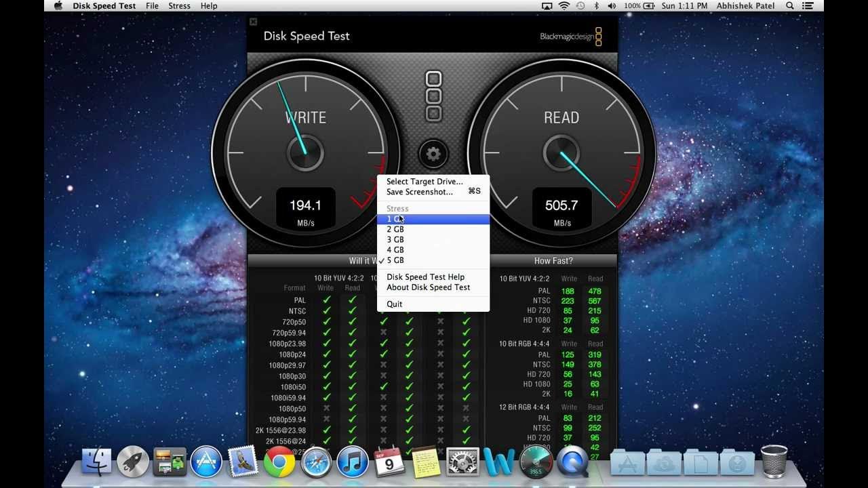The width and height of the screenshot is (868, 488).
Task: Open the Applications folder stack in dock
Action: pos(627,462)
